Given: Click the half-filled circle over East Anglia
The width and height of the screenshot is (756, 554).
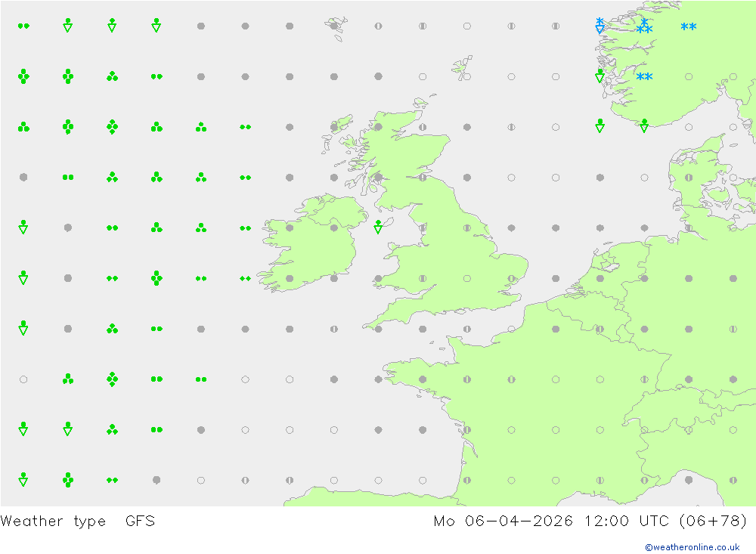Looking at the screenshot, I should pos(511,279).
